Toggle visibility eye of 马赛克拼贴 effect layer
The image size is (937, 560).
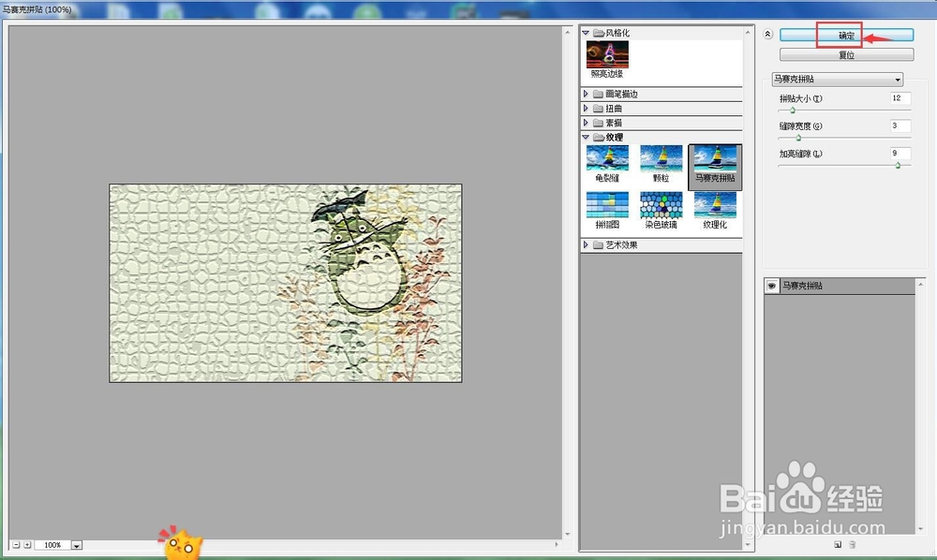tap(771, 286)
